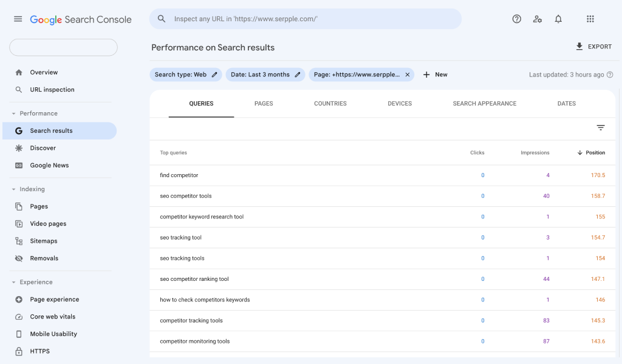Select 'competitor monitoring tools' query row
Screen dimensions: 622x364
pos(383,342)
